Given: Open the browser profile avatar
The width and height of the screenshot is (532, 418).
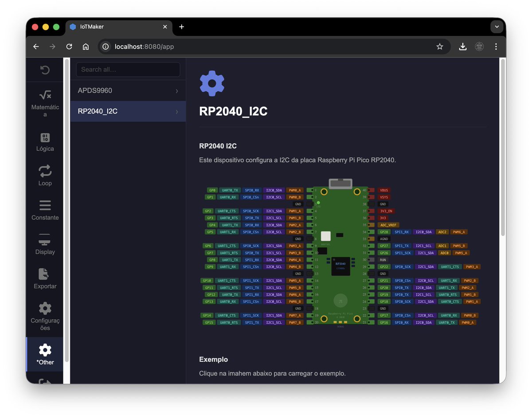Looking at the screenshot, I should tap(479, 47).
